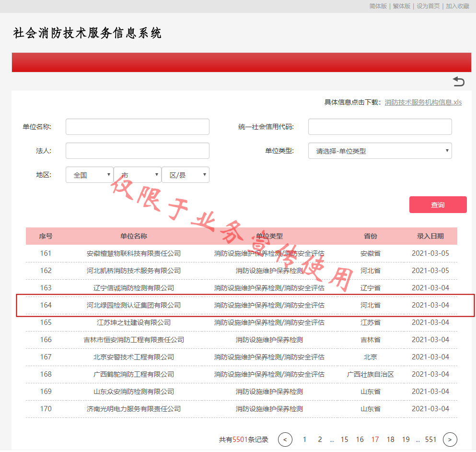Jump to page 551 in pagination
The width and height of the screenshot is (476, 452).
tap(430, 439)
